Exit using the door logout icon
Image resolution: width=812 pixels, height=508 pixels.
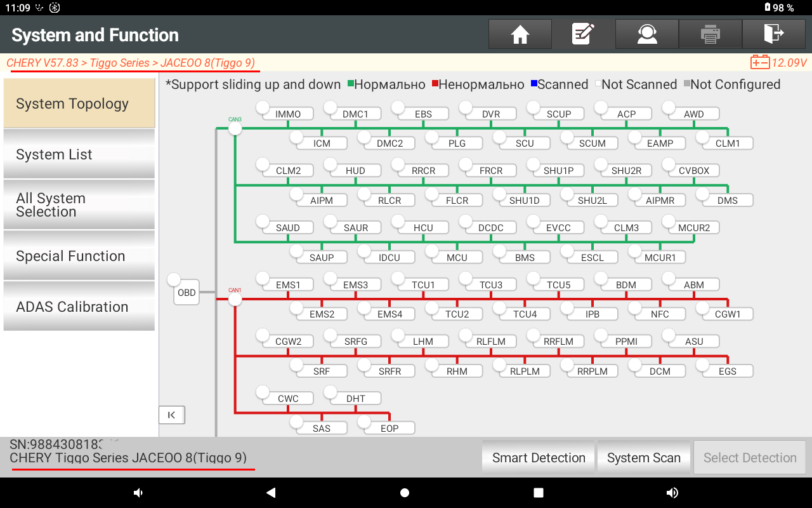(x=773, y=34)
